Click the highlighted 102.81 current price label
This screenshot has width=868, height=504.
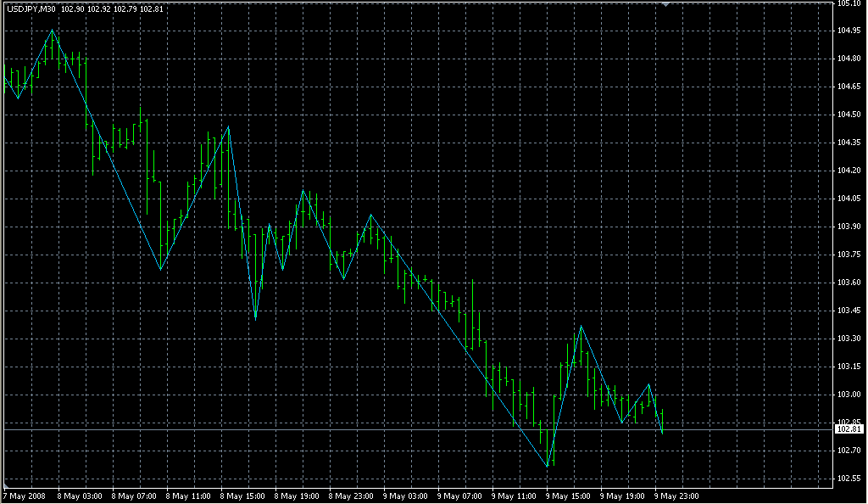pos(849,429)
